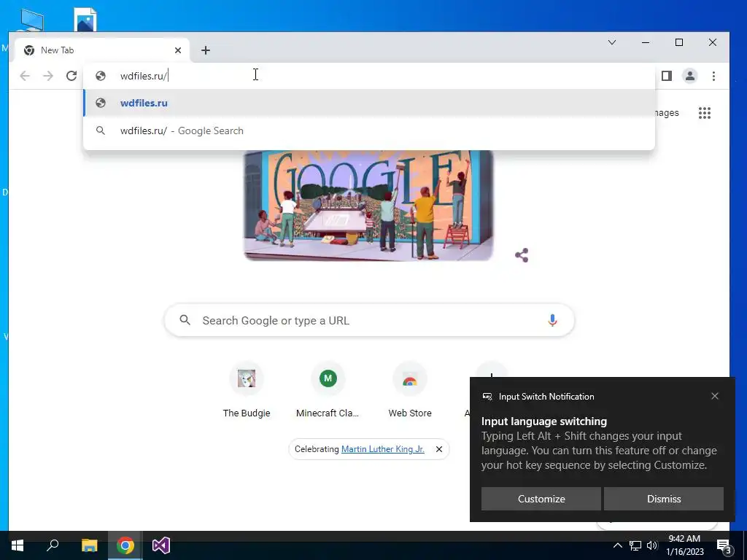Image resolution: width=747 pixels, height=560 pixels.
Task: Open the Google apps grid icon
Action: point(705,113)
